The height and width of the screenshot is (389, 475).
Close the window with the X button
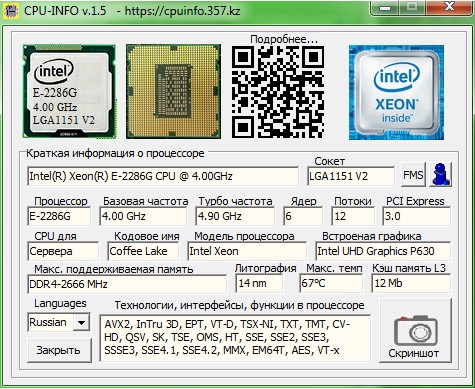(450, 7)
